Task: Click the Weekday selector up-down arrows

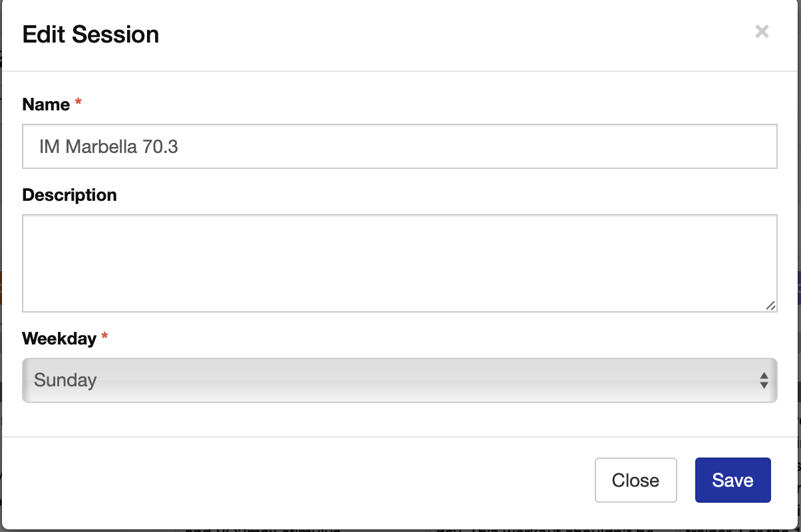Action: click(x=764, y=380)
